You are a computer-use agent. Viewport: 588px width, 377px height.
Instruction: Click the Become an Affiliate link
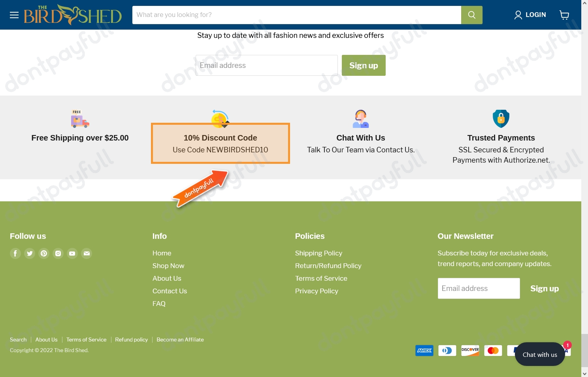pos(180,339)
